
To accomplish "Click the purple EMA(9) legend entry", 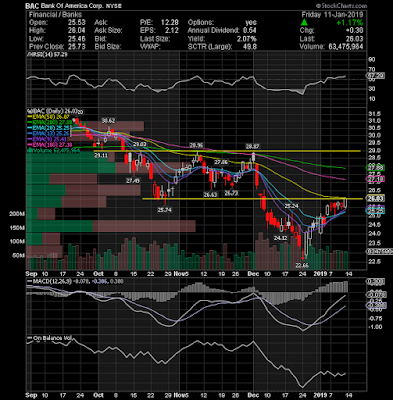I will coord(47,139).
